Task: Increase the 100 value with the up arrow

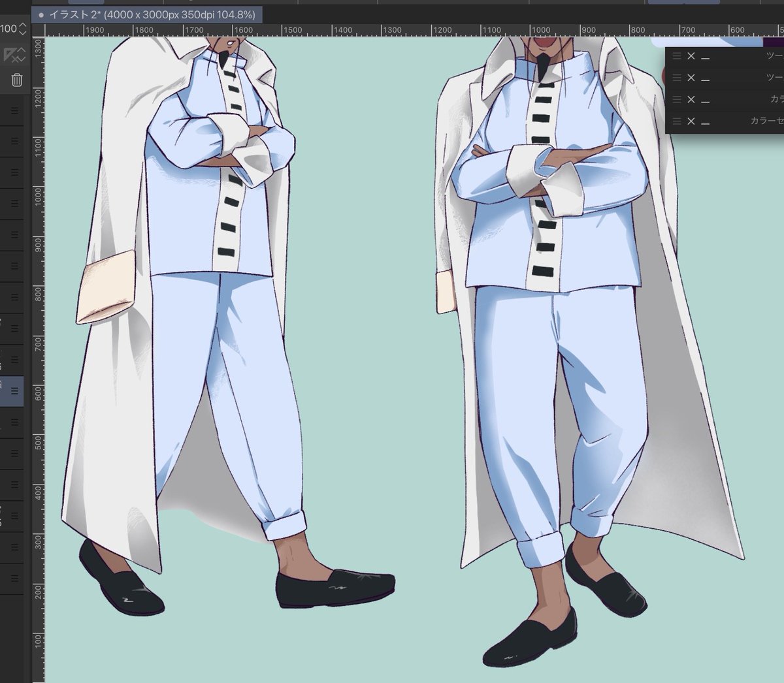Action: click(x=23, y=25)
